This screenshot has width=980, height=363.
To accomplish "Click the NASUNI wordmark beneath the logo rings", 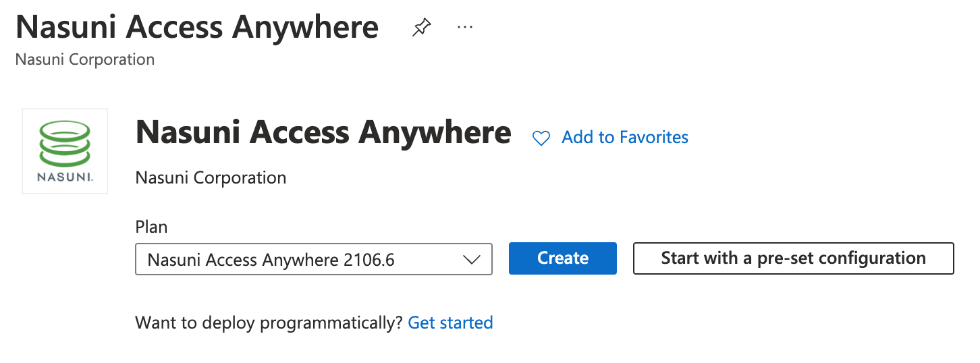I will (x=65, y=178).
